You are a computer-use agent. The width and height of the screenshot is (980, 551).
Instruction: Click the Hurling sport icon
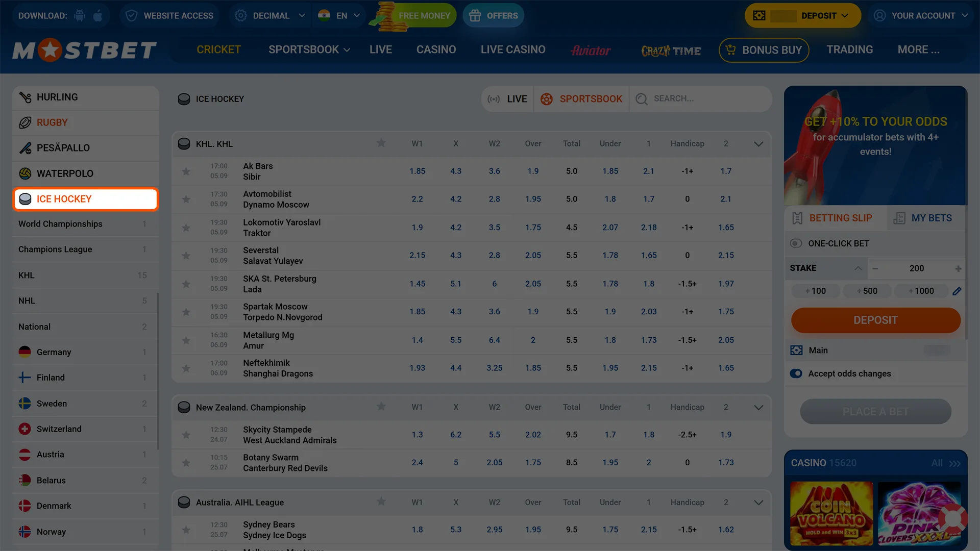coord(25,97)
